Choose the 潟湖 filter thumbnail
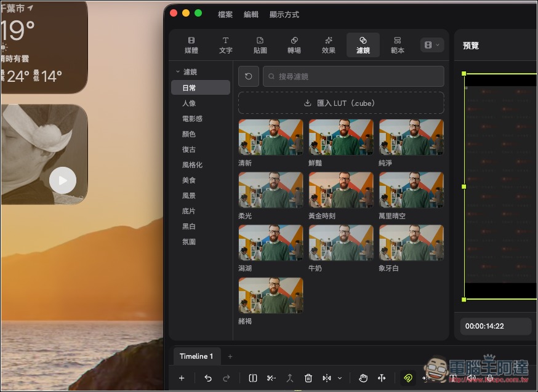Image resolution: width=538 pixels, height=392 pixels. 271,243
